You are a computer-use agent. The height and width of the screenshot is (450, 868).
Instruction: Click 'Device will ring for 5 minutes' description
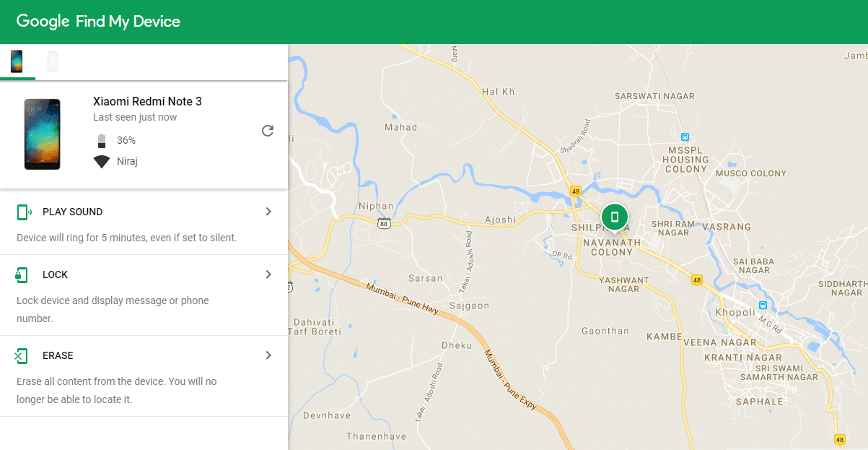pos(126,237)
